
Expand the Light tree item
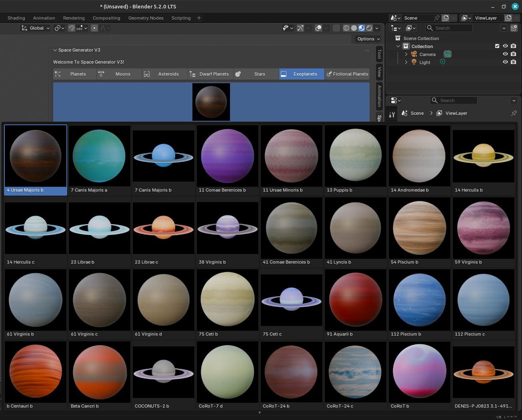pyautogui.click(x=406, y=62)
